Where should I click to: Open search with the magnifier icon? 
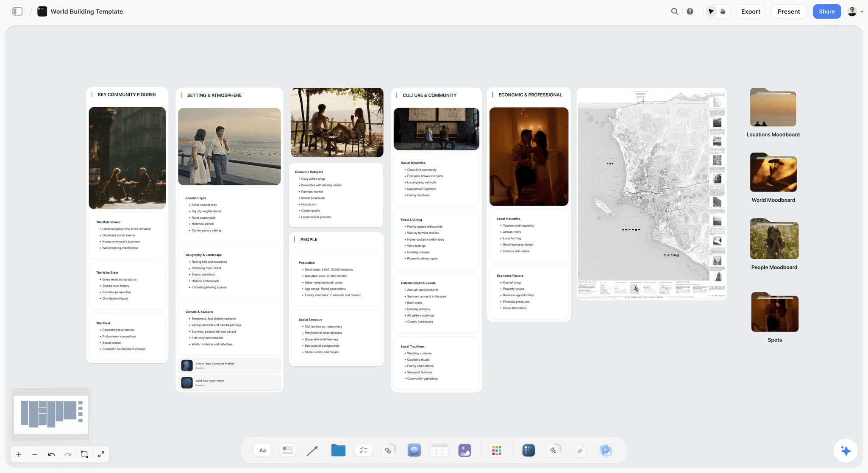pos(675,11)
